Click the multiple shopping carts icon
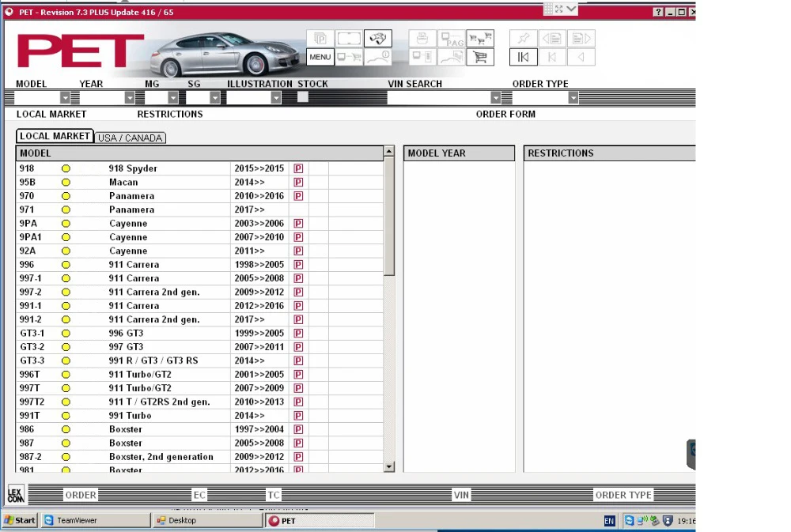Screen dimensions: 791x532 480,38
